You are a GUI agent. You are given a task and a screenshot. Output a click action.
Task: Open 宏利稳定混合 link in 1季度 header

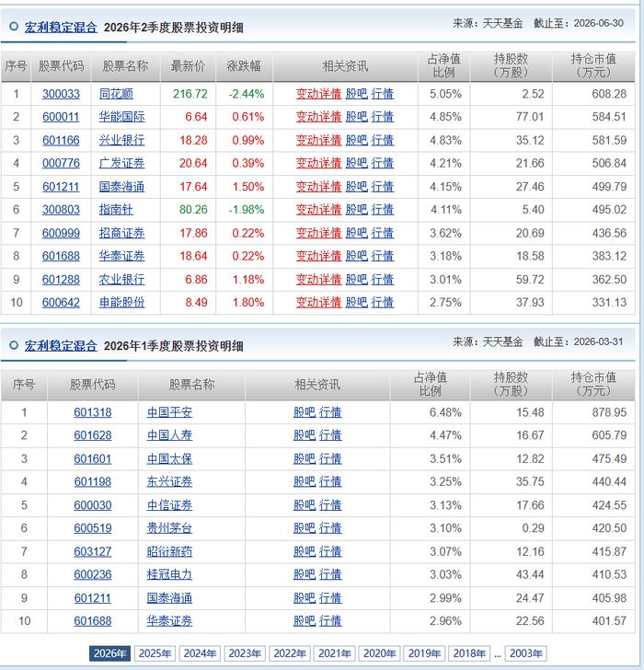(61, 346)
